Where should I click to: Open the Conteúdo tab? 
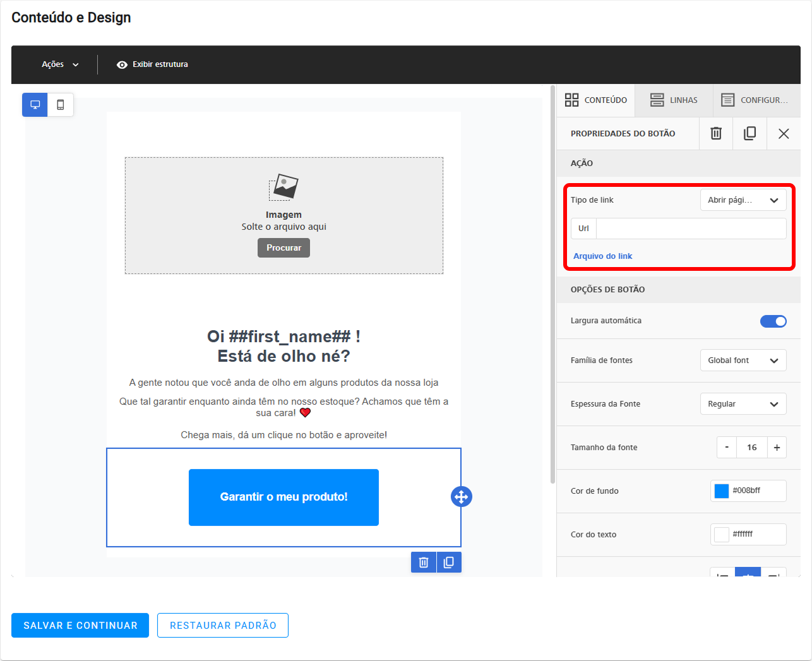596,100
